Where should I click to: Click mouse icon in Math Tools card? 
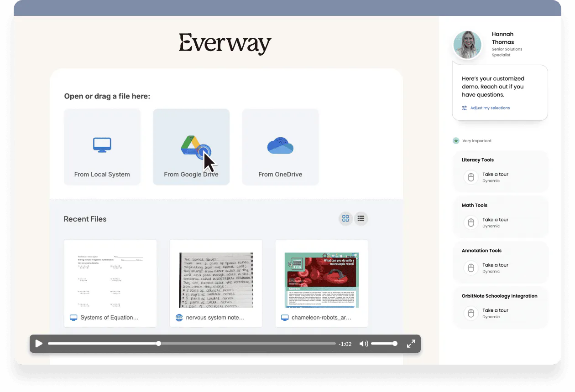click(x=470, y=222)
